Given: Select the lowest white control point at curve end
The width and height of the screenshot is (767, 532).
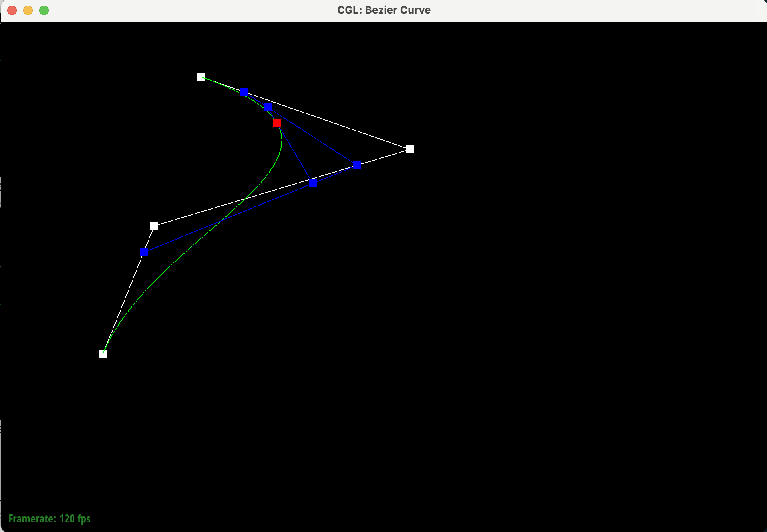Looking at the screenshot, I should (x=103, y=354).
